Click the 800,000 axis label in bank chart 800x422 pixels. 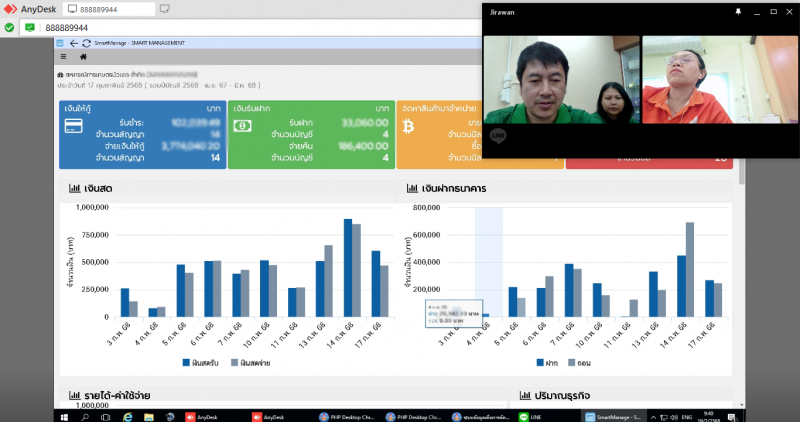[x=427, y=207]
